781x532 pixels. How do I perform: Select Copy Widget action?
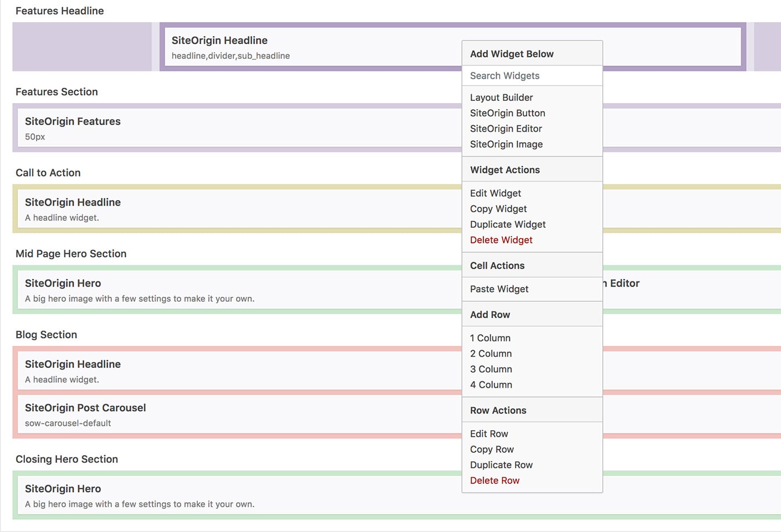[x=498, y=208]
